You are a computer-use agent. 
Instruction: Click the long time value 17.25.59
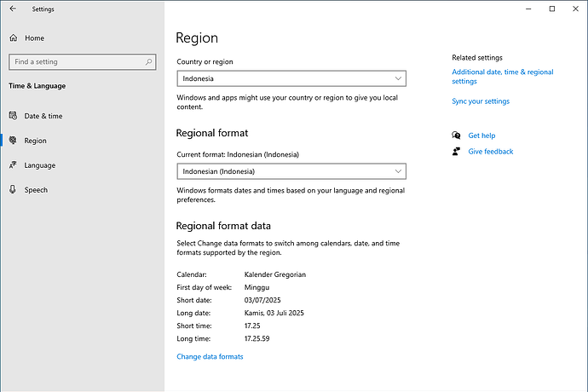click(x=257, y=338)
